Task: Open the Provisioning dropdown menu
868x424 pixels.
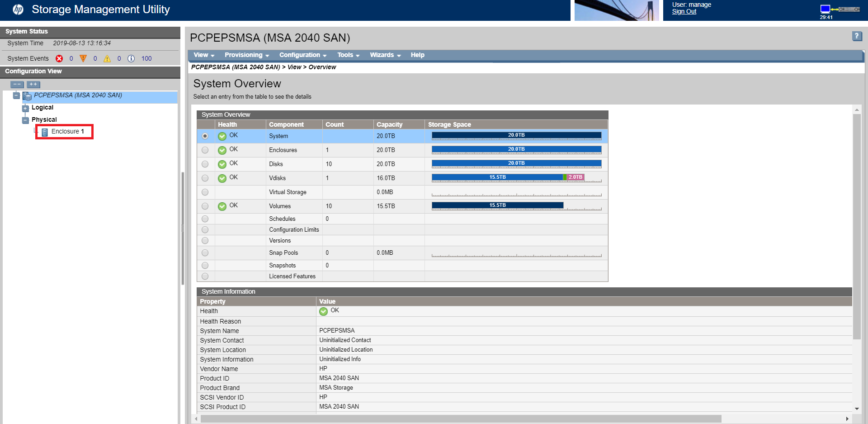Action: point(247,55)
